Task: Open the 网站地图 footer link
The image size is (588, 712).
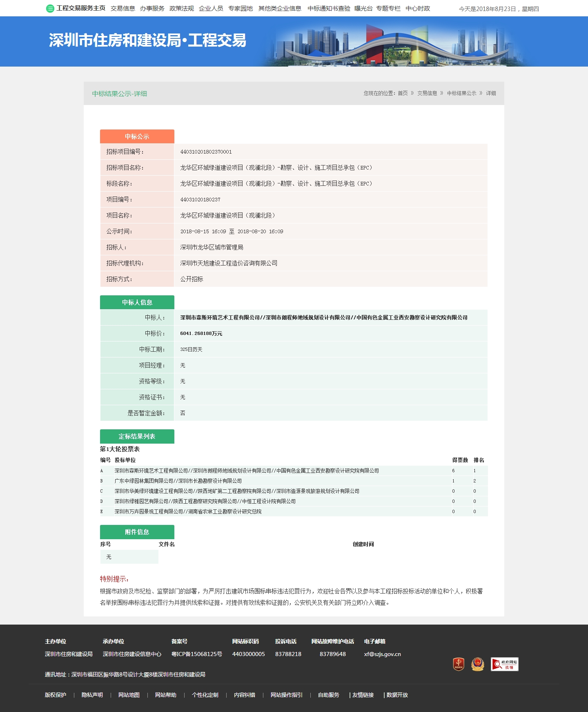Action: (129, 695)
